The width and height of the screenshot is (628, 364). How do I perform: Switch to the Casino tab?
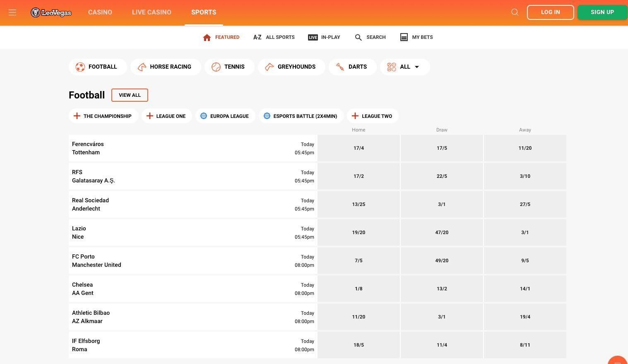point(100,12)
